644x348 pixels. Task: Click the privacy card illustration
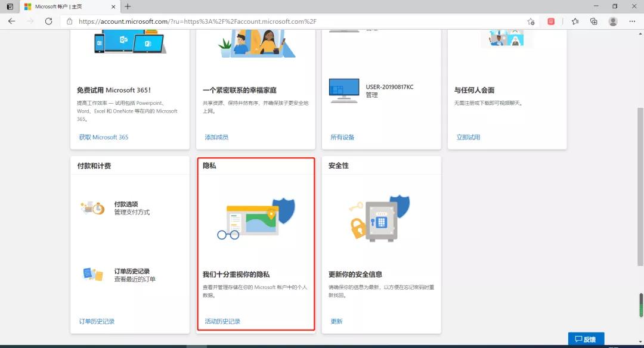coord(256,218)
